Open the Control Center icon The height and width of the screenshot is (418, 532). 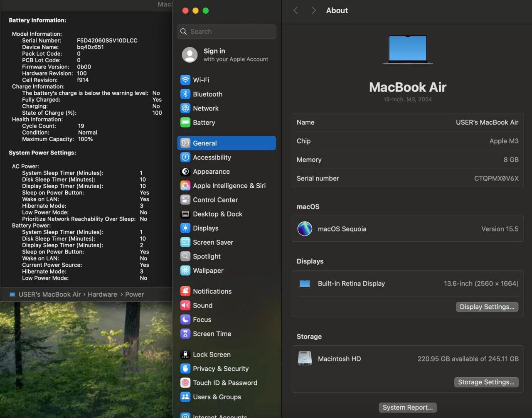pos(185,200)
